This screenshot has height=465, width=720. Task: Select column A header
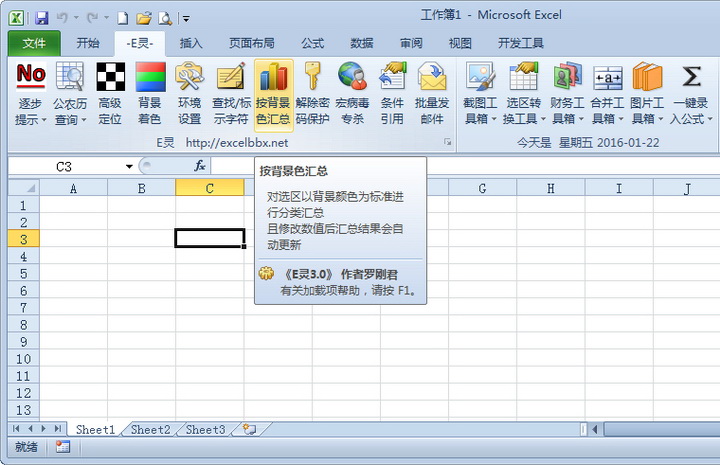73,188
